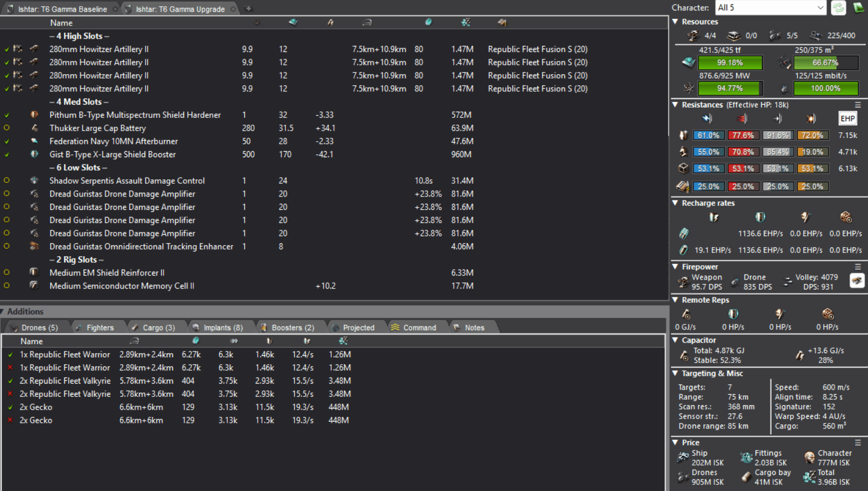
Task: Toggle state of Thukker Large Cap Battery
Action: pyautogui.click(x=7, y=128)
